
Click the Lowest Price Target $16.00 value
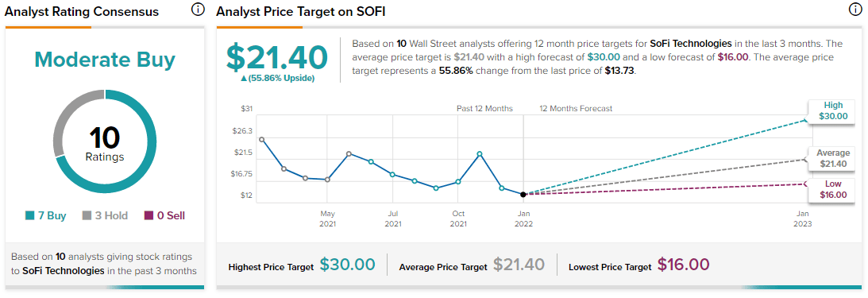(x=683, y=265)
